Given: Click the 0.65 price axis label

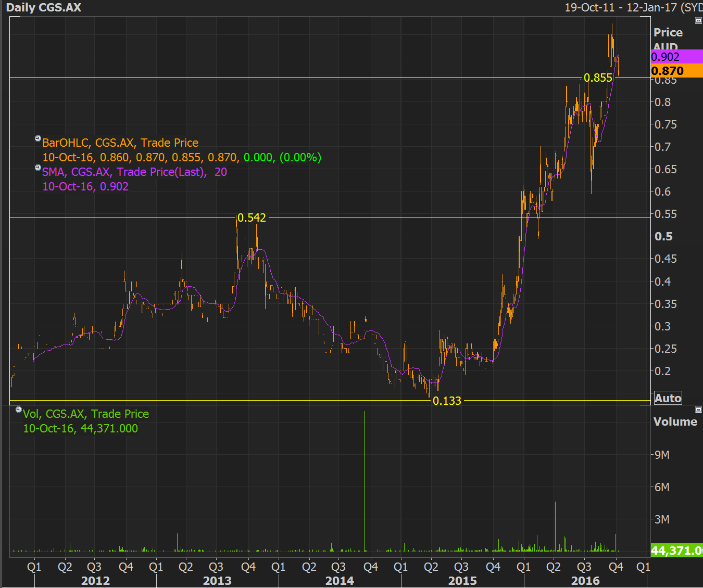Looking at the screenshot, I should [666, 169].
